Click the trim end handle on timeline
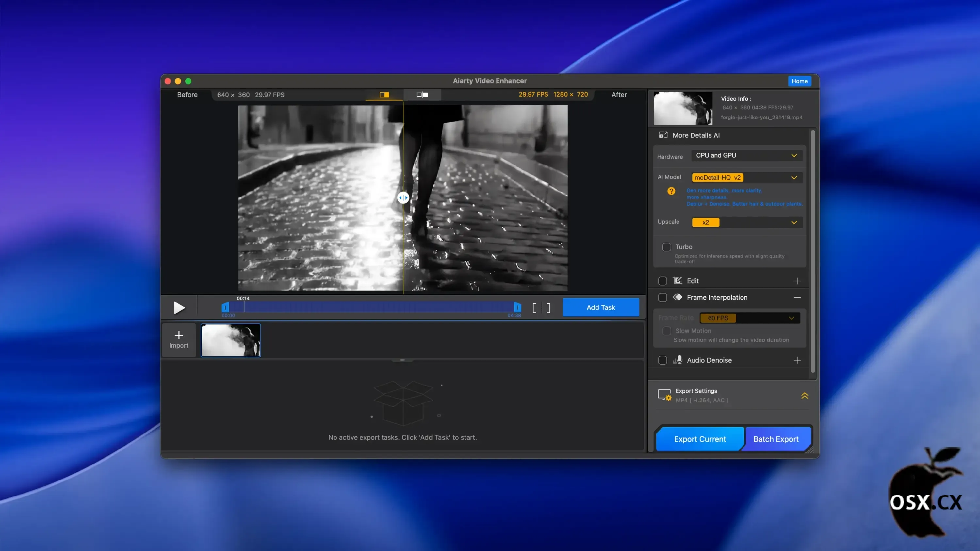 coord(517,307)
